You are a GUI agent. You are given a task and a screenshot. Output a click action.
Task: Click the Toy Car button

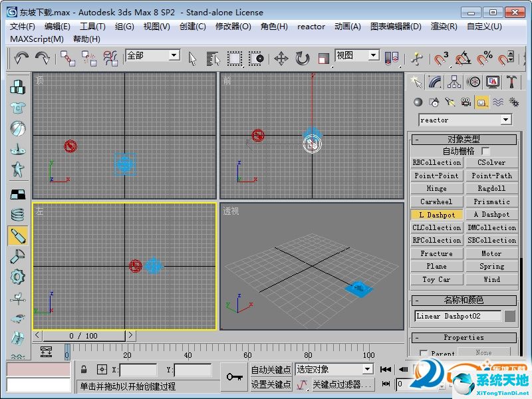437,279
